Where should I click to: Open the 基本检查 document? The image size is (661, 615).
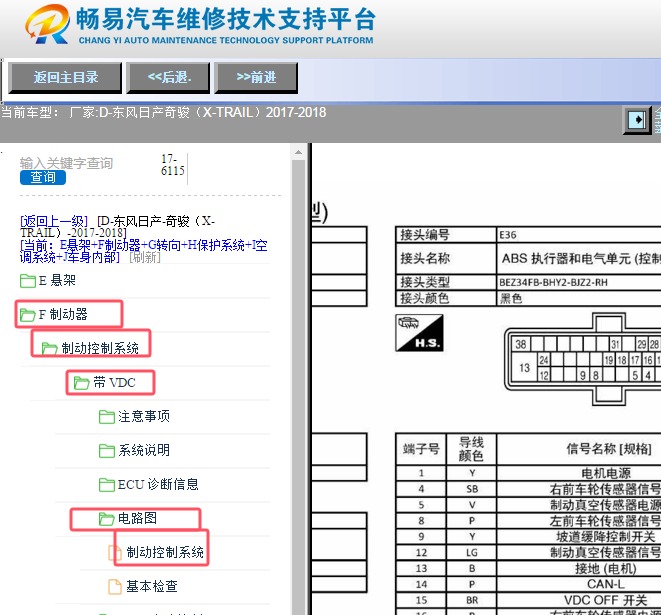(152, 586)
